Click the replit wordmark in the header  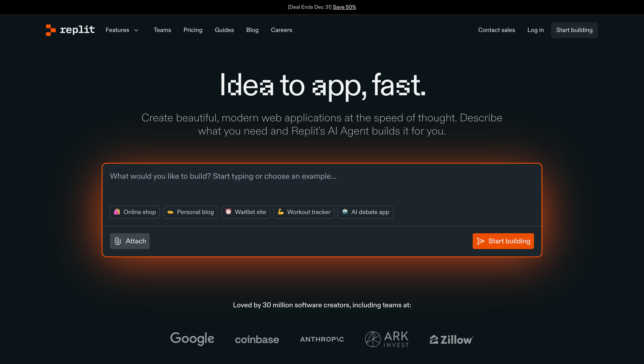77,30
